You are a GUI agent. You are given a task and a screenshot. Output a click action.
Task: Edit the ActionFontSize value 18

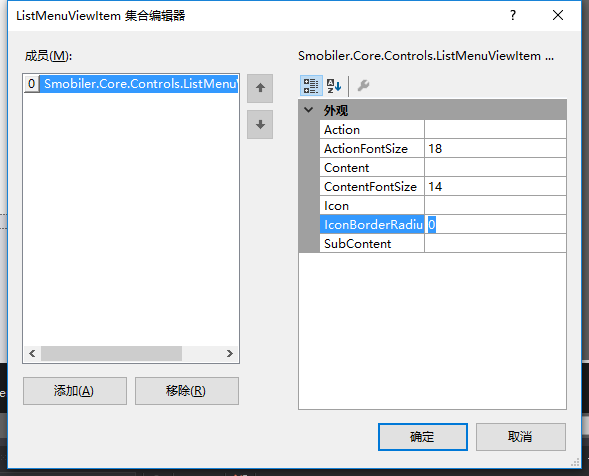click(x=495, y=149)
